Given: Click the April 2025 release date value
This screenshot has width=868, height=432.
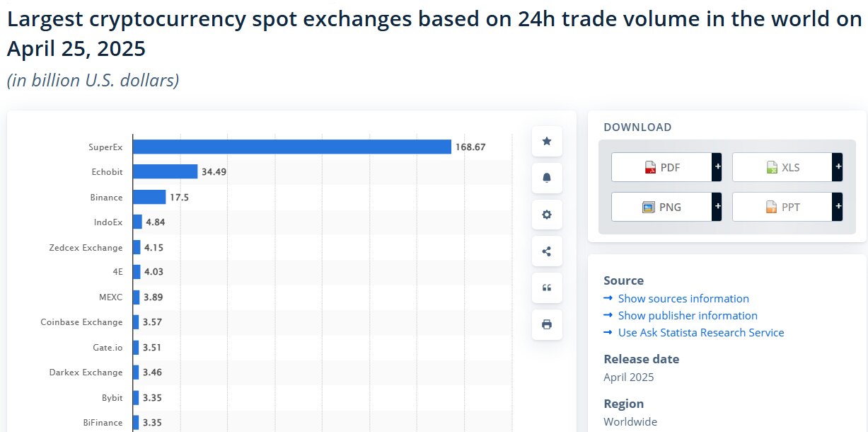Looking at the screenshot, I should tap(629, 377).
